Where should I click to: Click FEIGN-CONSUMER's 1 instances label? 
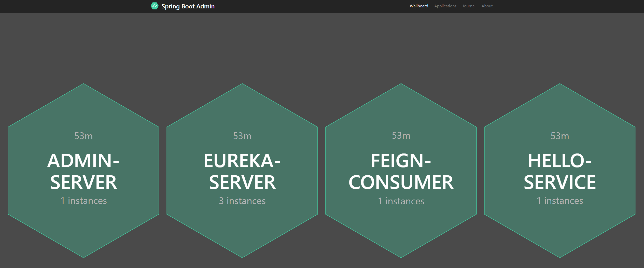[401, 201]
